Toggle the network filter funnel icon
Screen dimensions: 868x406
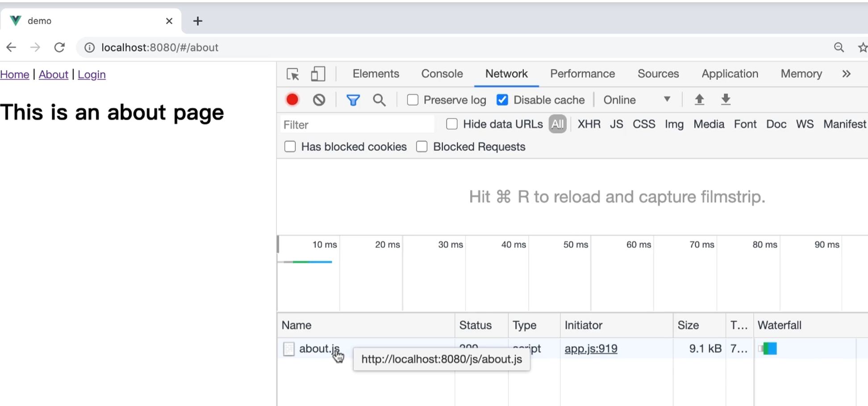coord(353,100)
